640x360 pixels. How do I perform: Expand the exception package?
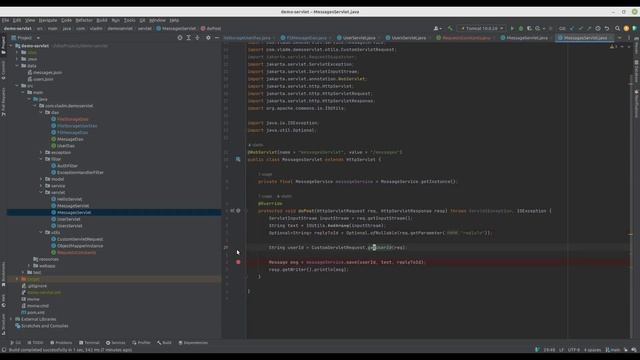(x=41, y=152)
